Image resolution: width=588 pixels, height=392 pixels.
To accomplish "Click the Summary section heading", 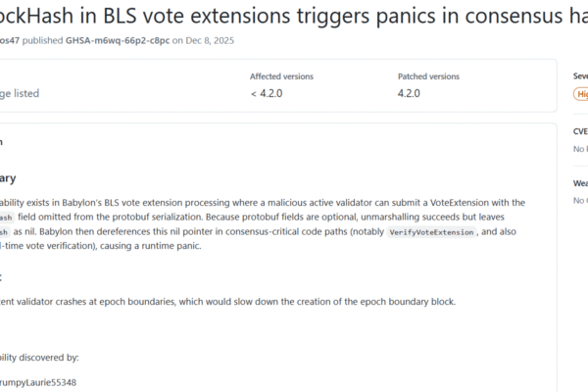I will coord(8,178).
